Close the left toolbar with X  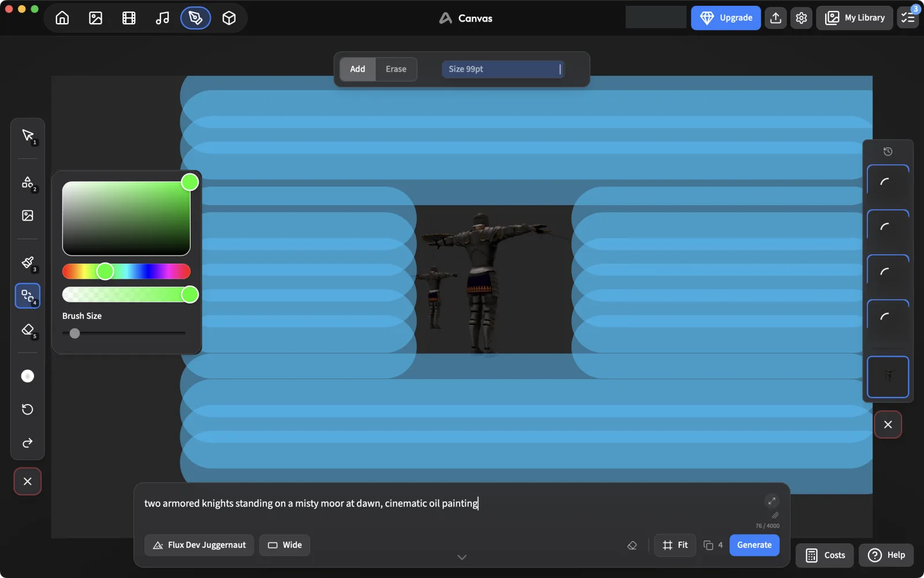(28, 481)
